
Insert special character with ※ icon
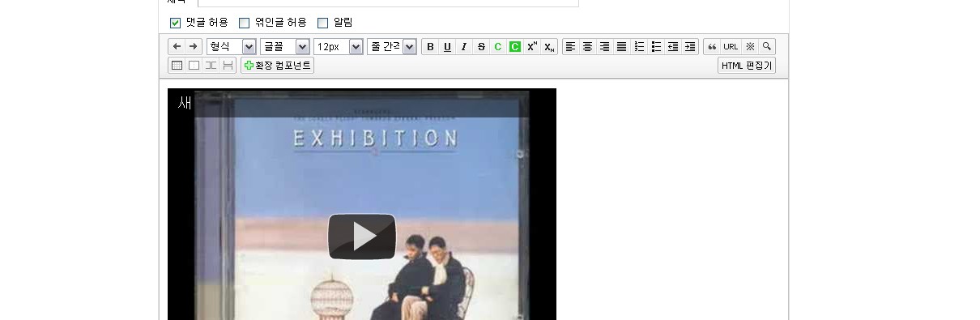[750, 46]
